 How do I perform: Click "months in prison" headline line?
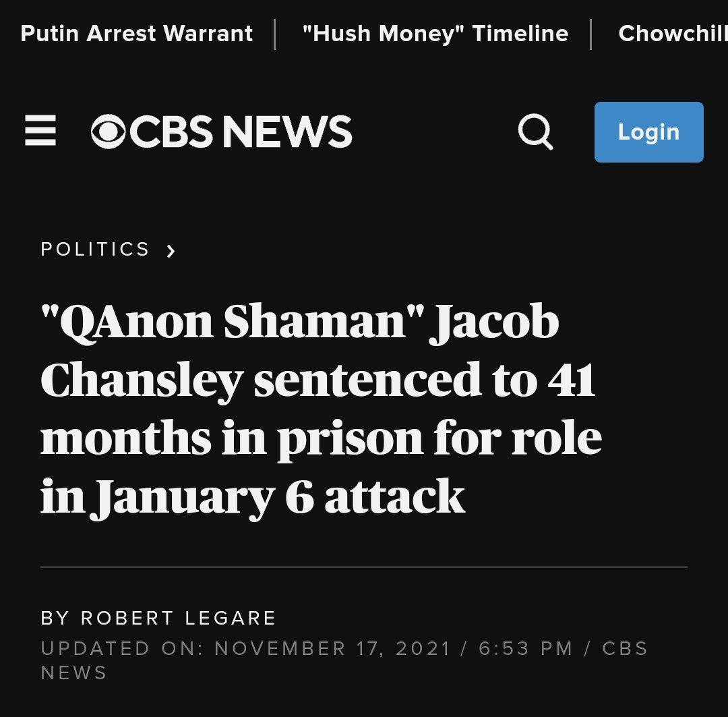click(x=232, y=438)
